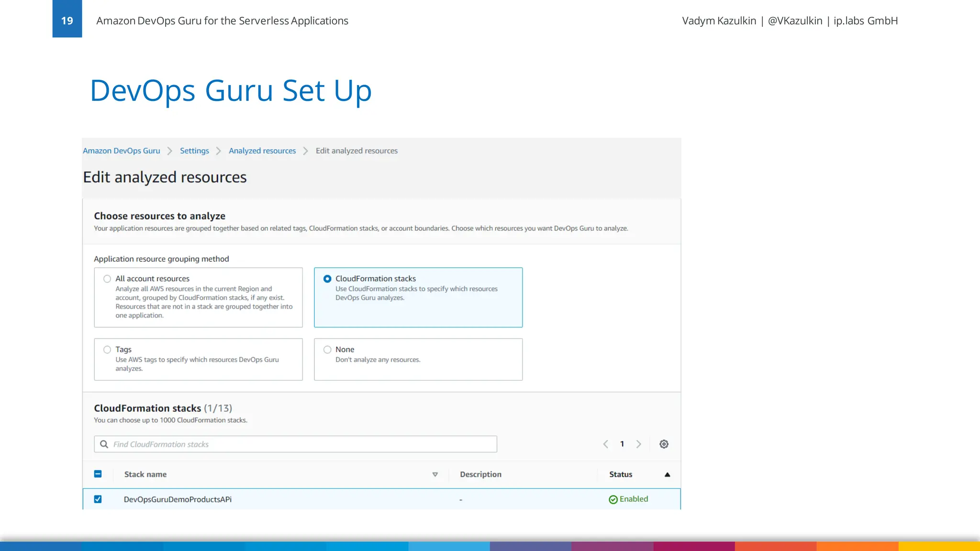Open table preferences gear icon
980x551 pixels.
[664, 444]
